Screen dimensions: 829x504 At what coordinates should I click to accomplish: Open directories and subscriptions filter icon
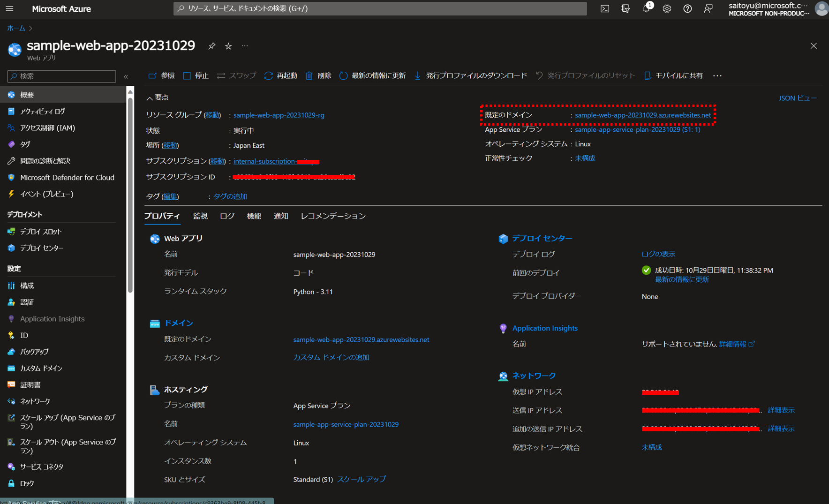tap(626, 8)
